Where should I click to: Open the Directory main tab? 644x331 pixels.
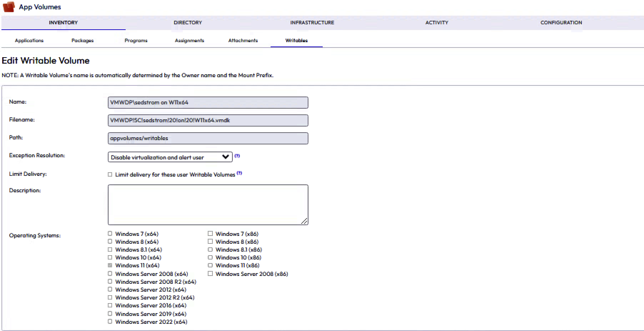188,23
